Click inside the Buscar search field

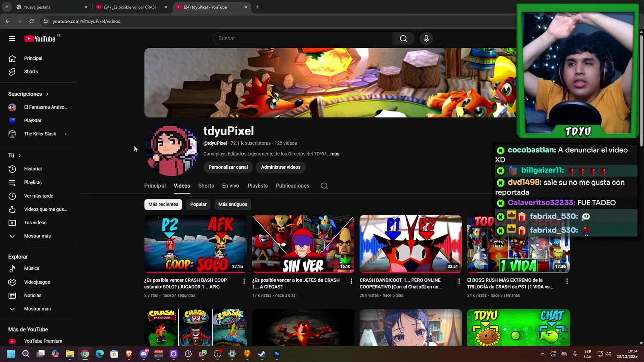click(x=303, y=39)
